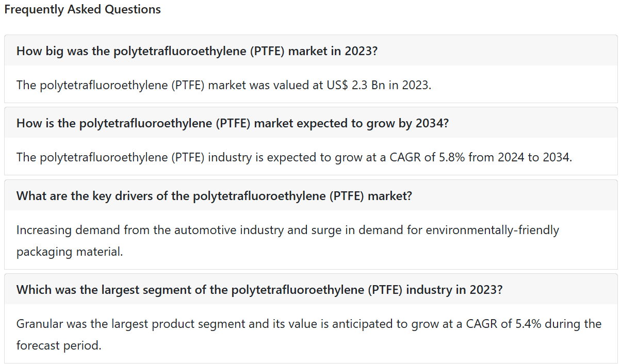Click the 'packaging material.' line

(x=70, y=252)
